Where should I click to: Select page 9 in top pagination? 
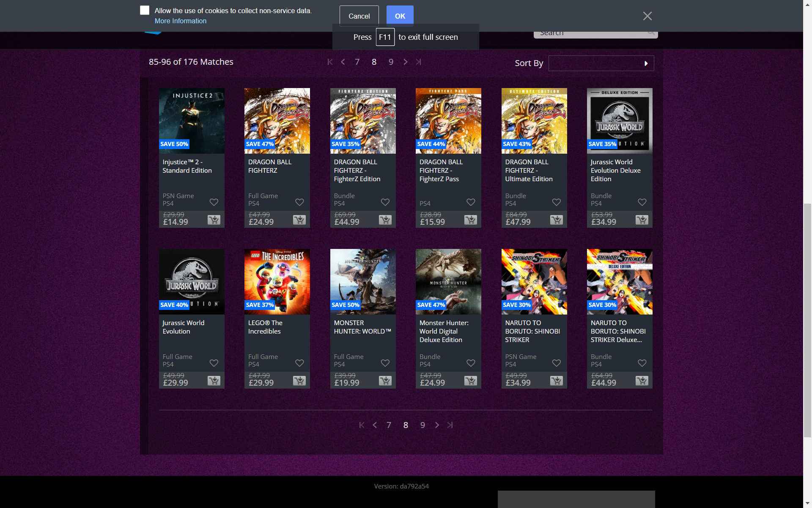click(391, 62)
